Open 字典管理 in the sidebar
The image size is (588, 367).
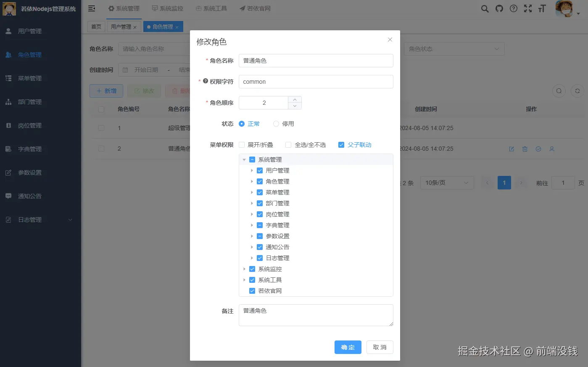tap(40, 149)
